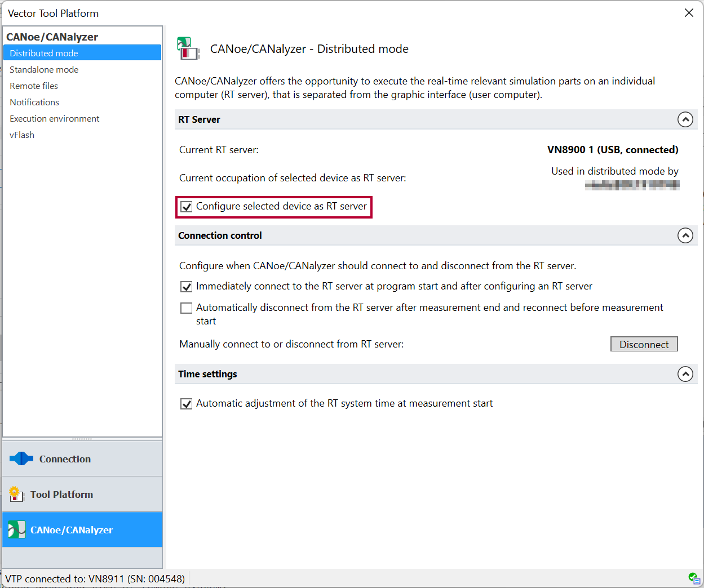Click VN8900 1 (USB, connected) text

click(x=613, y=150)
